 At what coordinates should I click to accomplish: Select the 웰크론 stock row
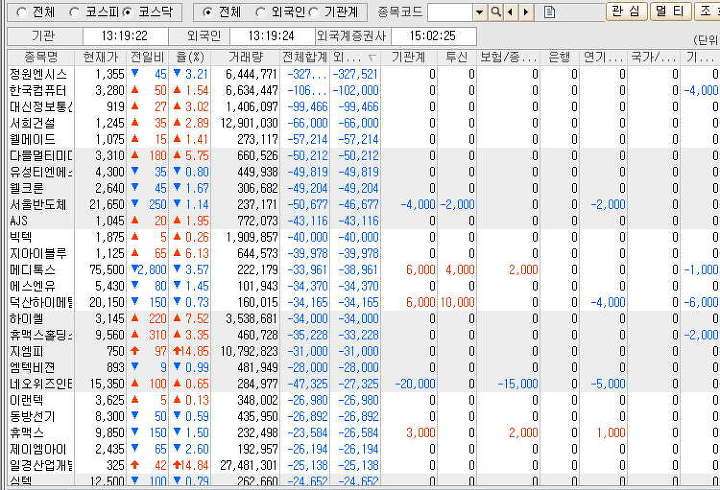point(364,188)
